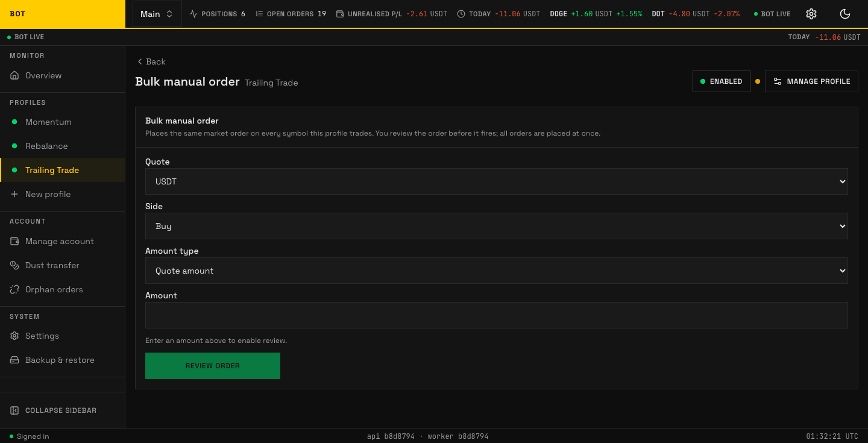Viewport: 868px width, 443px height.
Task: Select the Trailing Trade profile
Action: pos(63,170)
